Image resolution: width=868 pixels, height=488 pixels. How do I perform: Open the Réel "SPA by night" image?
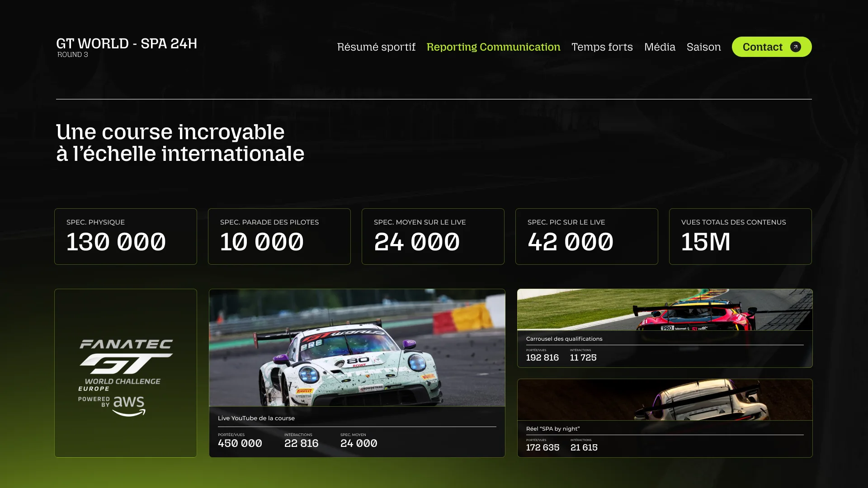click(665, 400)
